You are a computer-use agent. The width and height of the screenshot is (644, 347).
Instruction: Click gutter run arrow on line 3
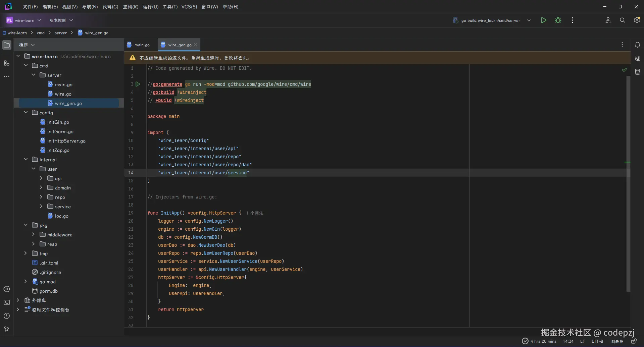[x=138, y=84]
